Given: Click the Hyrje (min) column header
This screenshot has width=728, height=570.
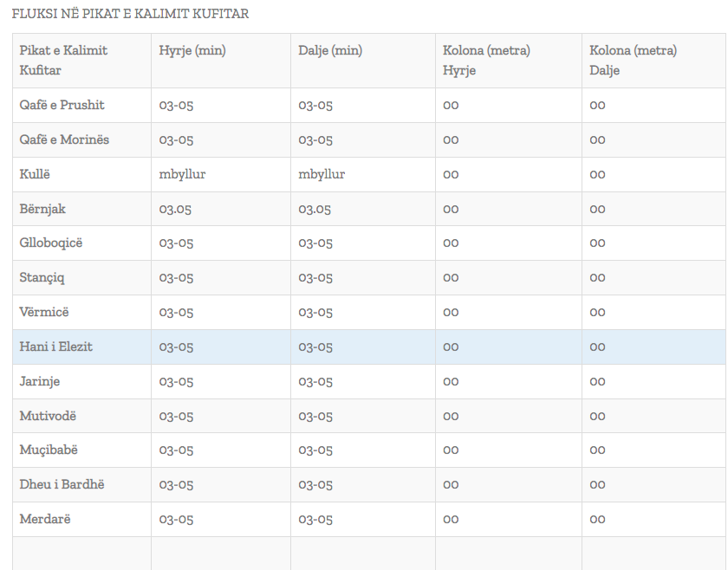Looking at the screenshot, I should point(192,50).
